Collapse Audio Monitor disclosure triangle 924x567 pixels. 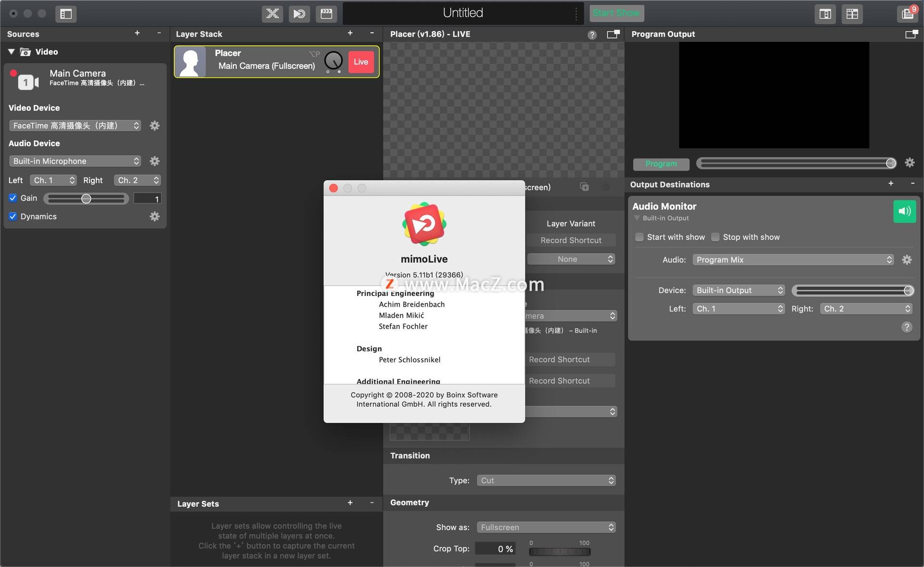coord(637,218)
